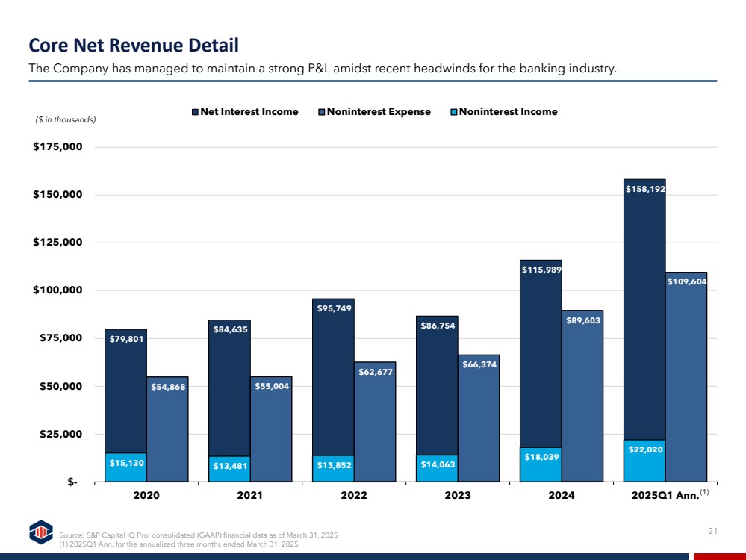746x560 pixels.
Task: Click the 2022 x-axis label
Action: tap(354, 495)
